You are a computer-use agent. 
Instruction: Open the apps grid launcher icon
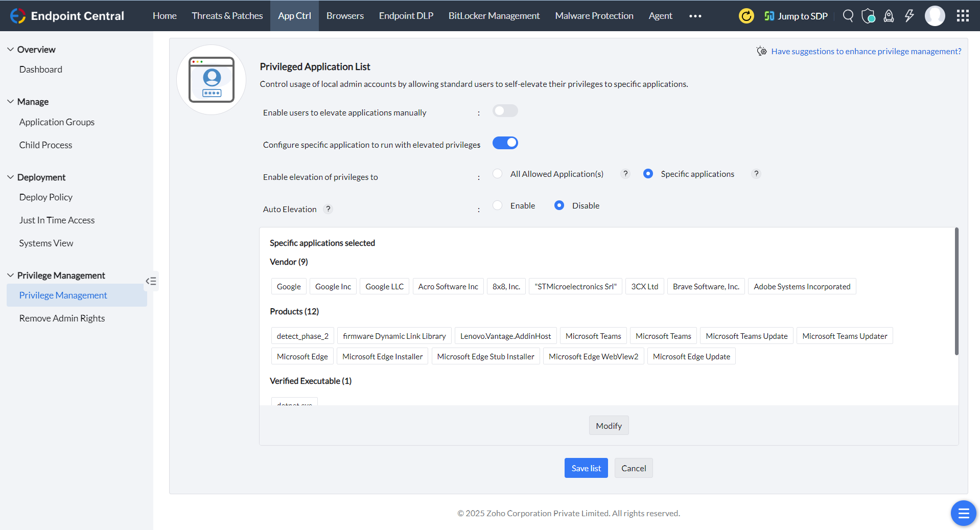point(963,16)
